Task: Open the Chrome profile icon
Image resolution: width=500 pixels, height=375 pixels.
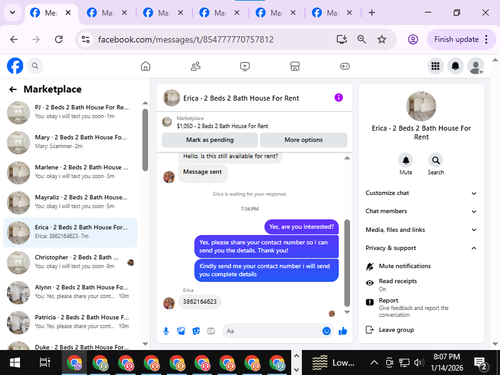Action: coord(413,39)
